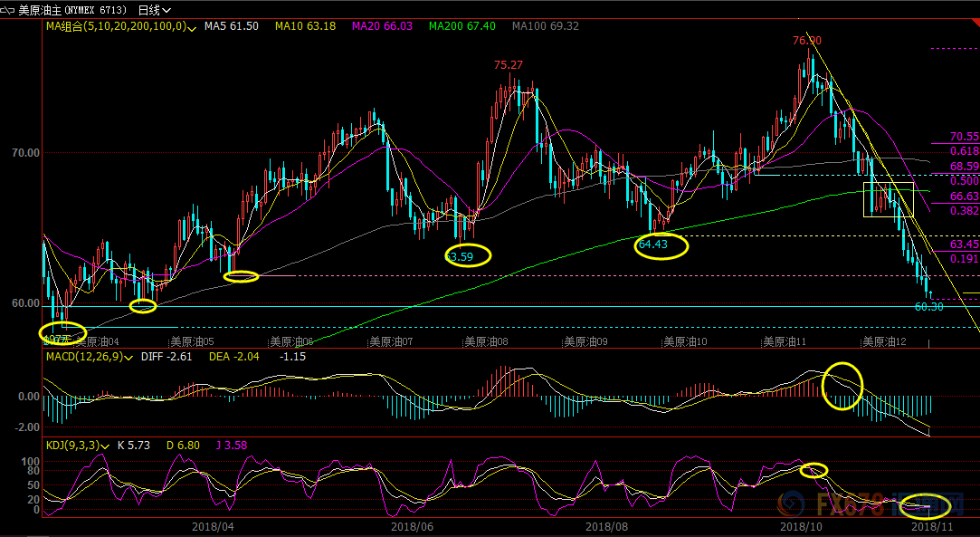
Task: Click the MA5 61.50 legend label
Action: [231, 26]
